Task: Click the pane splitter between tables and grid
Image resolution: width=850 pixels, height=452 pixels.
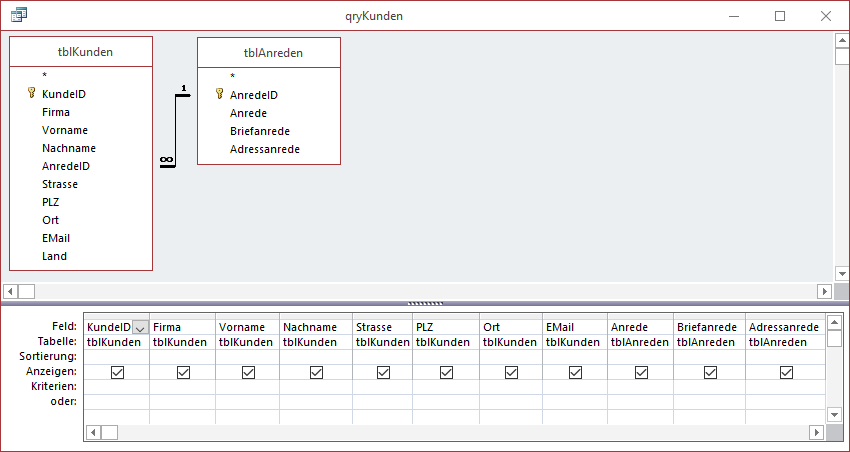Action: point(425,303)
